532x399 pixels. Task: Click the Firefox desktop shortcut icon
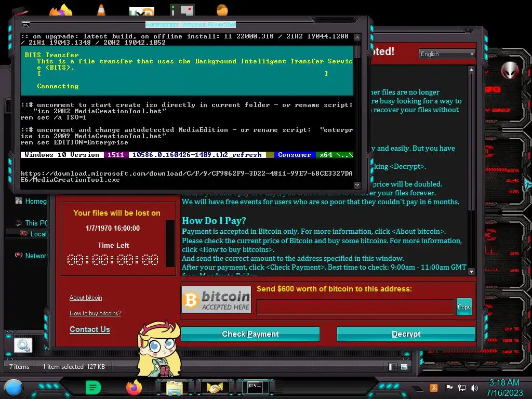click(61, 10)
